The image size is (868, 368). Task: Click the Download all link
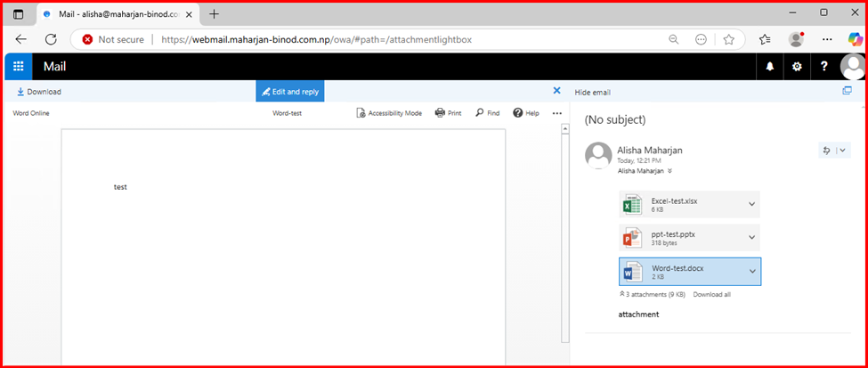click(x=710, y=294)
